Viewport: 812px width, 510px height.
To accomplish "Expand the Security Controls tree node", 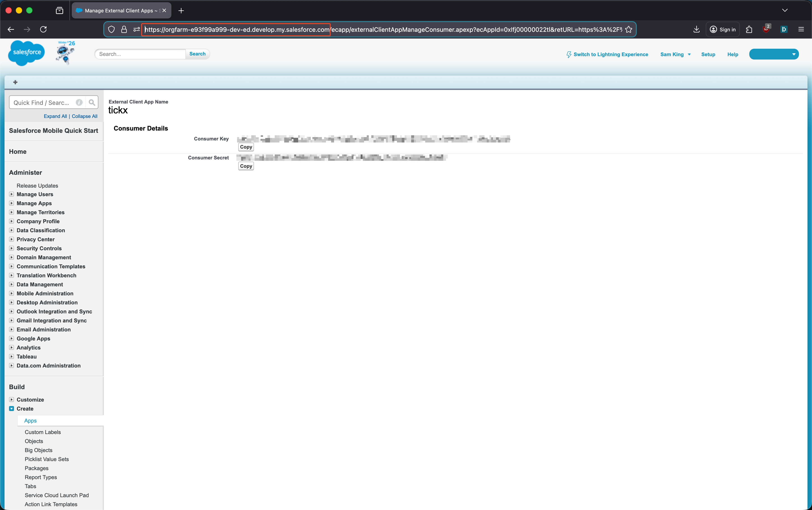I will [x=12, y=248].
